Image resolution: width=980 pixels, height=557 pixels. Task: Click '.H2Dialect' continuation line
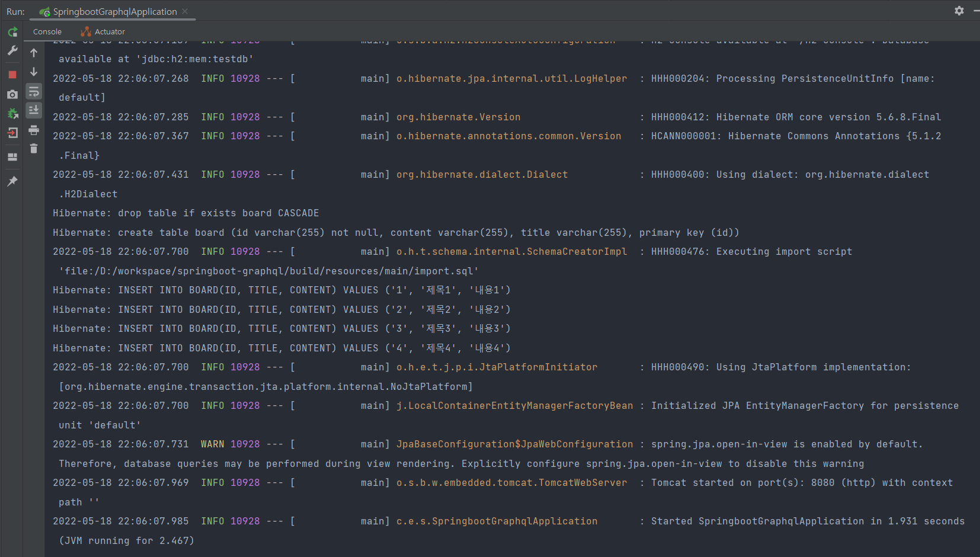88,194
